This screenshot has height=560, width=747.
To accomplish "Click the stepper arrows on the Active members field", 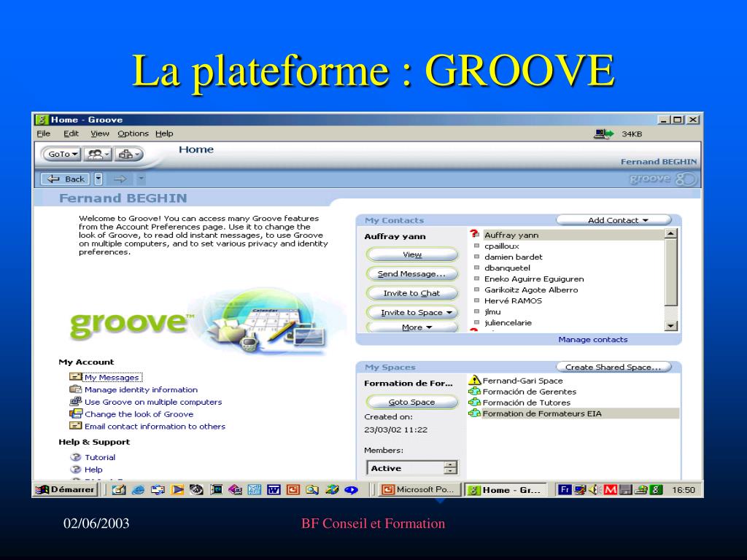I will click(x=450, y=468).
